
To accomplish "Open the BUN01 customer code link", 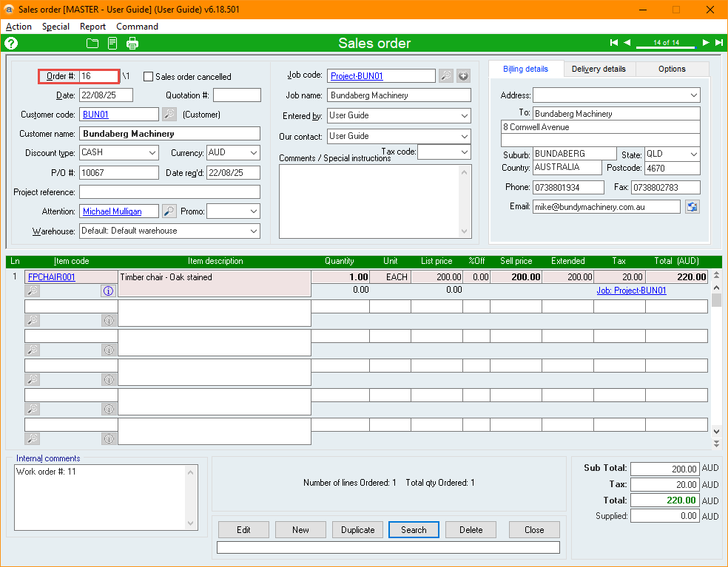I will point(95,114).
